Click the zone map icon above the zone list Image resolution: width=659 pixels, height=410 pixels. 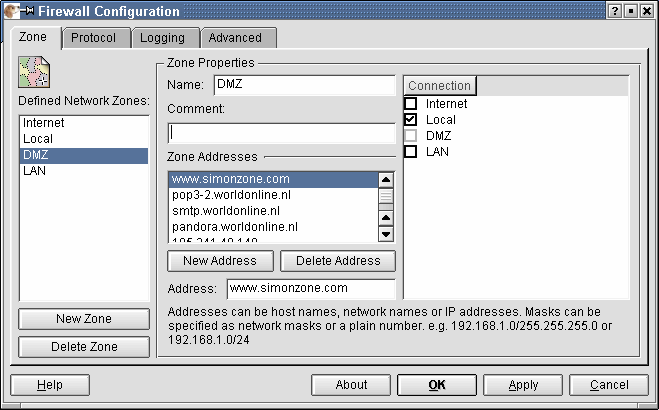(x=34, y=73)
